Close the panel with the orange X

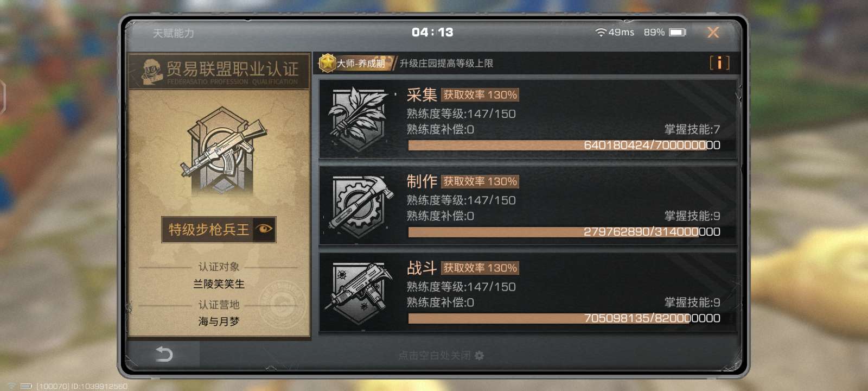point(713,33)
